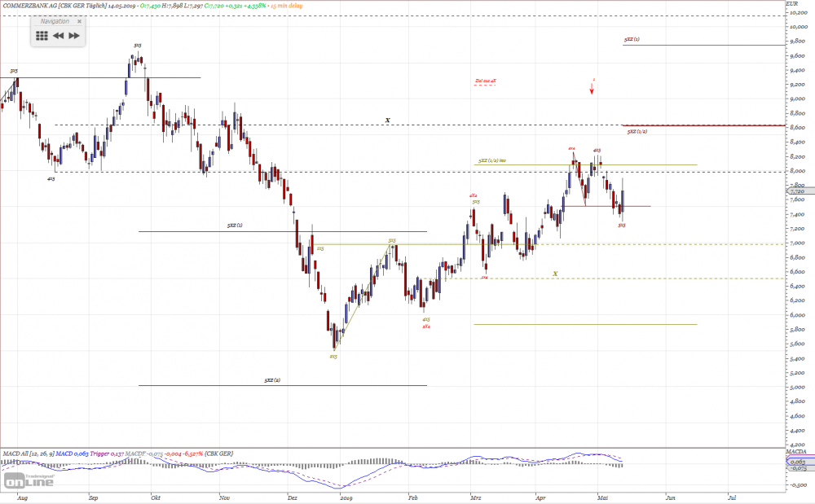Image resolution: width=815 pixels, height=504 pixels.
Task: Click the EUR currency label above price axis
Action: pos(791,3)
